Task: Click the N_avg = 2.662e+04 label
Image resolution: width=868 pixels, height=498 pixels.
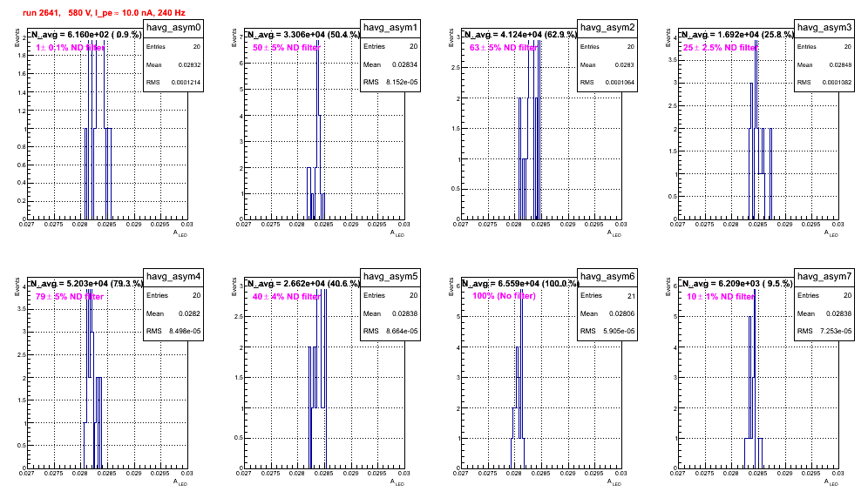Action: [x=303, y=283]
